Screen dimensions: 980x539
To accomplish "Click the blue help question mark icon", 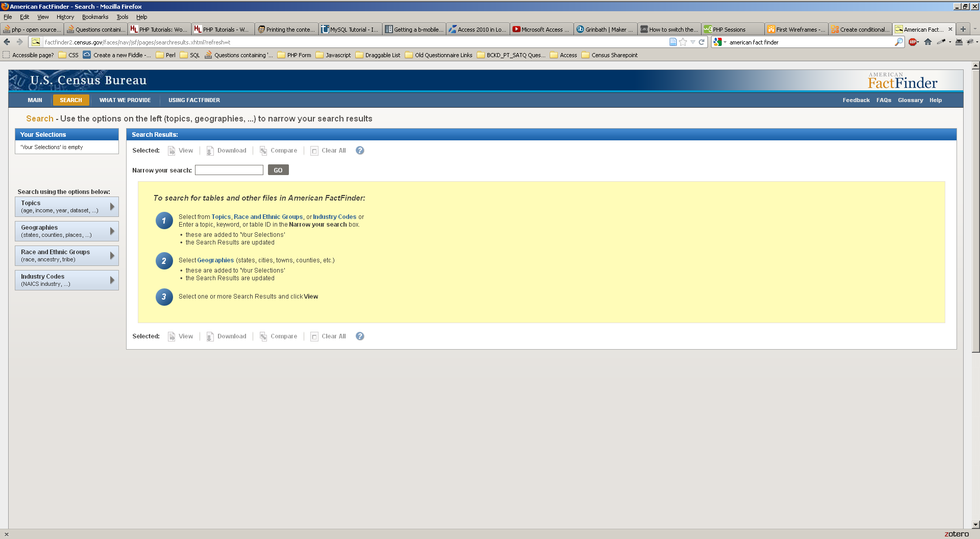I will [360, 151].
